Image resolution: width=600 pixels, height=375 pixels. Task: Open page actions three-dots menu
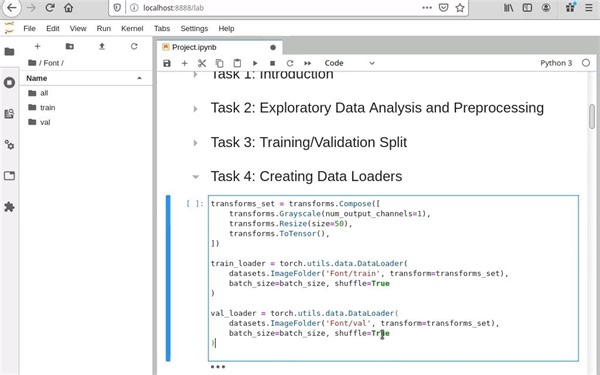[427, 8]
